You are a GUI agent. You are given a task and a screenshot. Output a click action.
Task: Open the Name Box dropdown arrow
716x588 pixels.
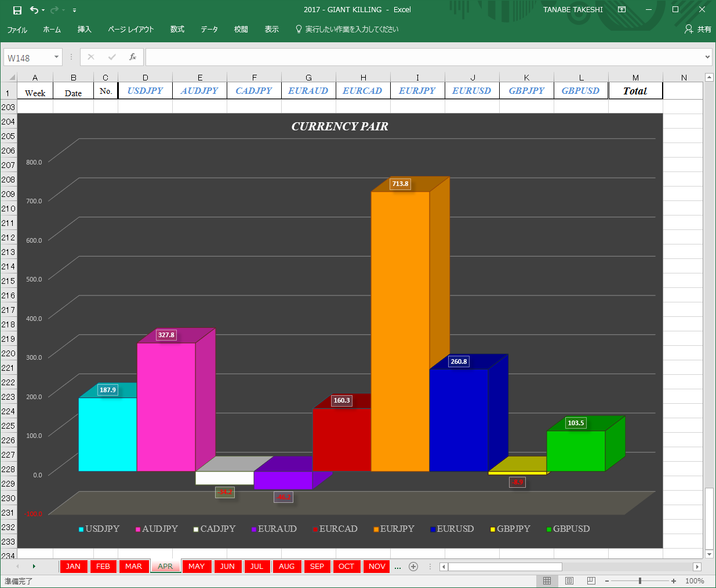[x=56, y=57]
